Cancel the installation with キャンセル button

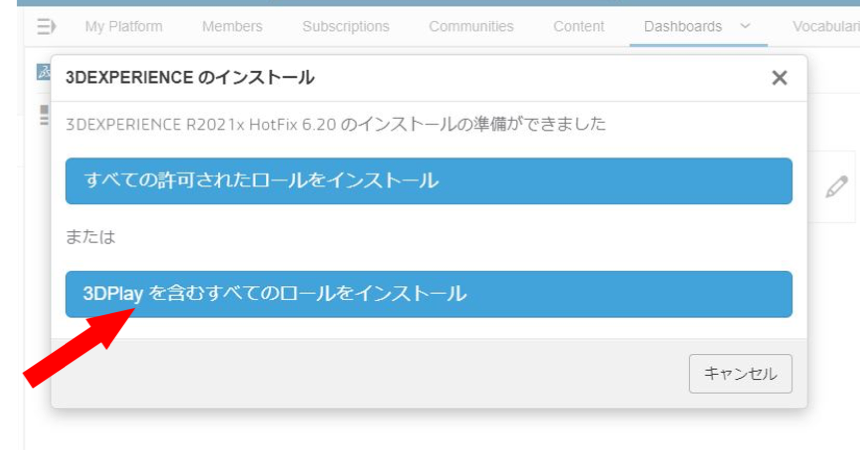click(x=740, y=374)
